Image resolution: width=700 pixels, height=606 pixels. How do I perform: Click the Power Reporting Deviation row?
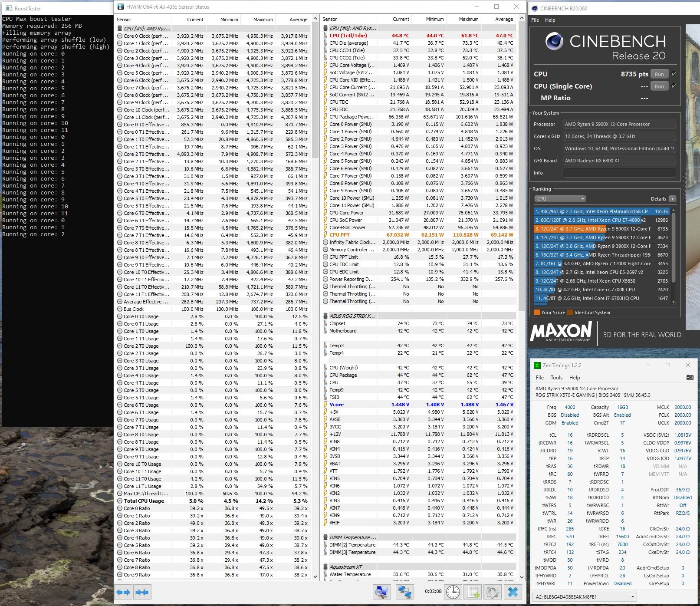click(x=419, y=279)
